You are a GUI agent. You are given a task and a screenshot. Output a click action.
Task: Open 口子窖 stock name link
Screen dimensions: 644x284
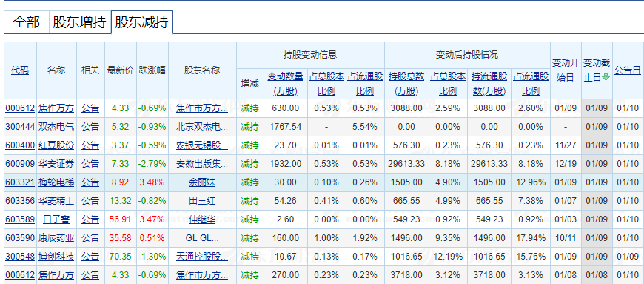[x=57, y=219]
